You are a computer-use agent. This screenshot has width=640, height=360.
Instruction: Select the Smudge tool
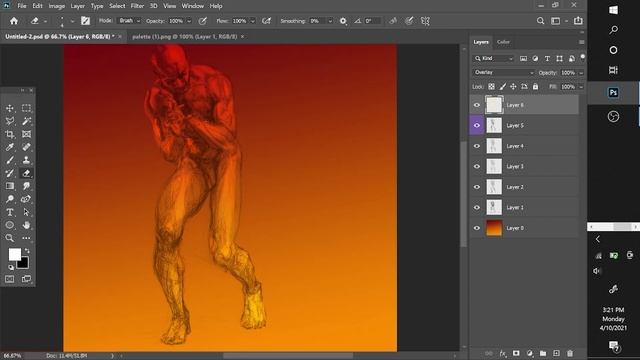[26, 187]
